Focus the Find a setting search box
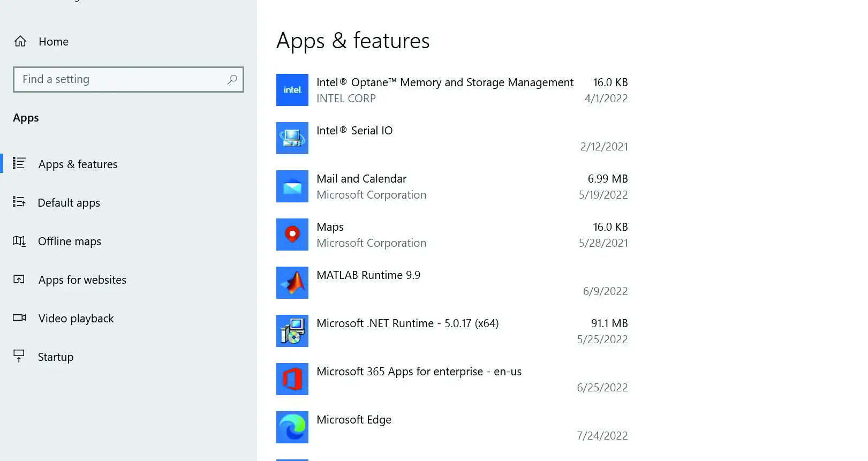The width and height of the screenshot is (868, 461). [120, 79]
